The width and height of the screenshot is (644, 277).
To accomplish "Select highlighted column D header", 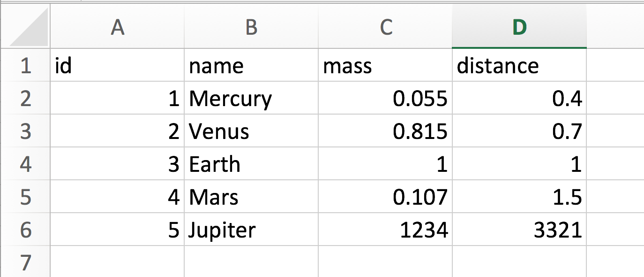I will 519,28.
